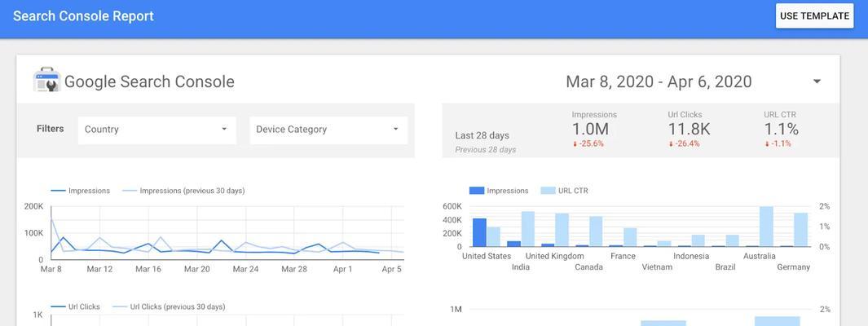Click the 600K y-axis label on bar chart
The image size is (868, 326).
(x=452, y=206)
